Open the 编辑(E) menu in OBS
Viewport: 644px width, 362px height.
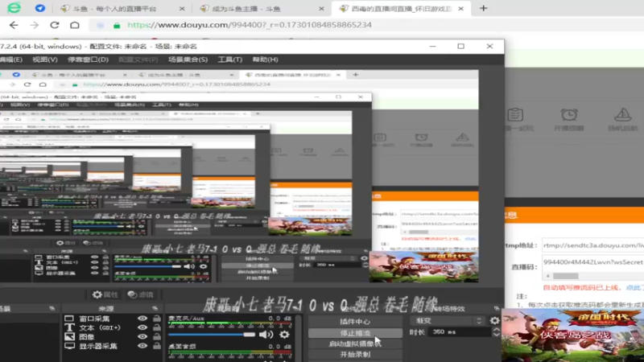click(x=11, y=60)
